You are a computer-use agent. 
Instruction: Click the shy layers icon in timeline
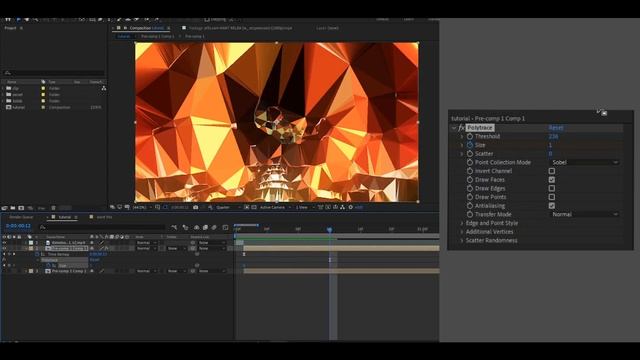coord(196,227)
